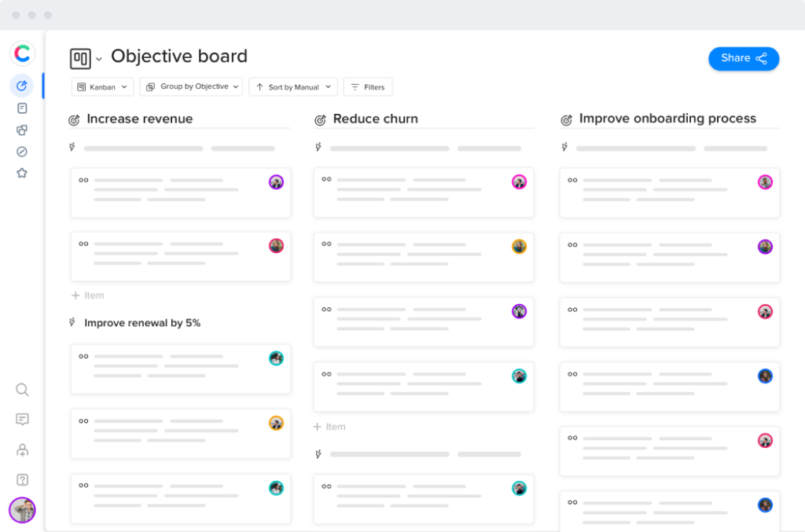Click the invite user icon near the bottom
Screen dimensions: 805x532
[x=22, y=449]
